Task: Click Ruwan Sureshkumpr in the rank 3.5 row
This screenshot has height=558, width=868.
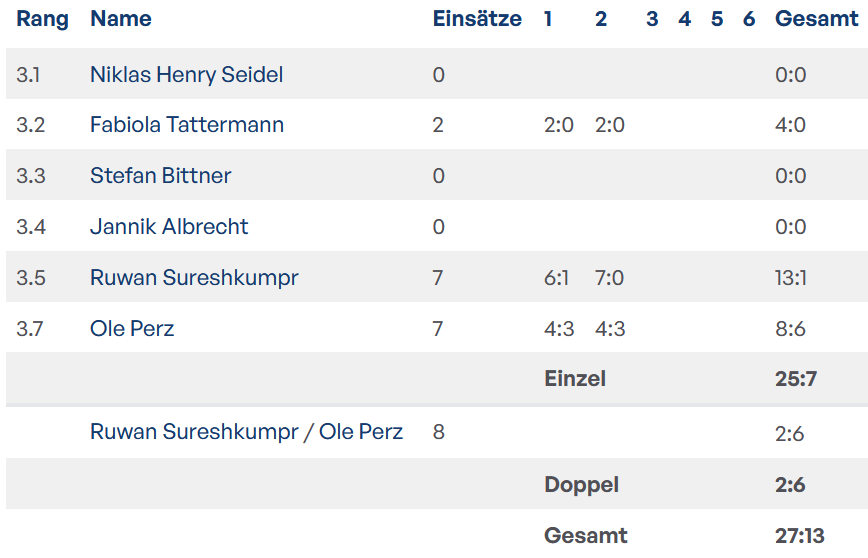Action: coord(194,278)
